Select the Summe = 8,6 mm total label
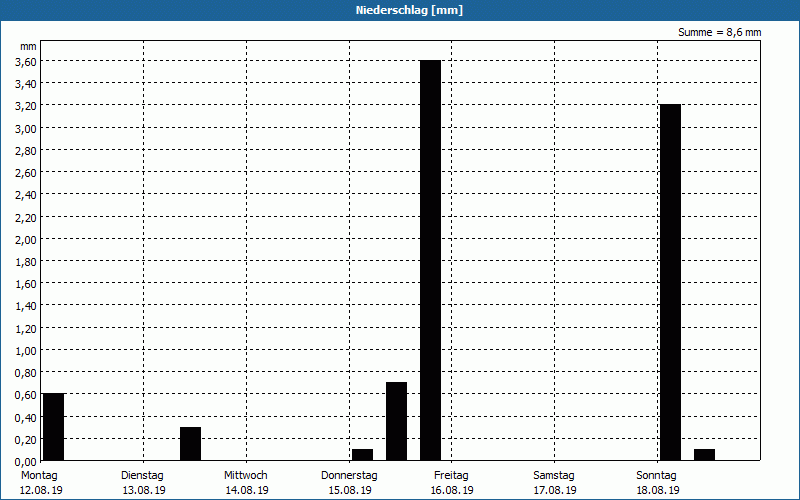This screenshot has height=500, width=800. tap(719, 32)
